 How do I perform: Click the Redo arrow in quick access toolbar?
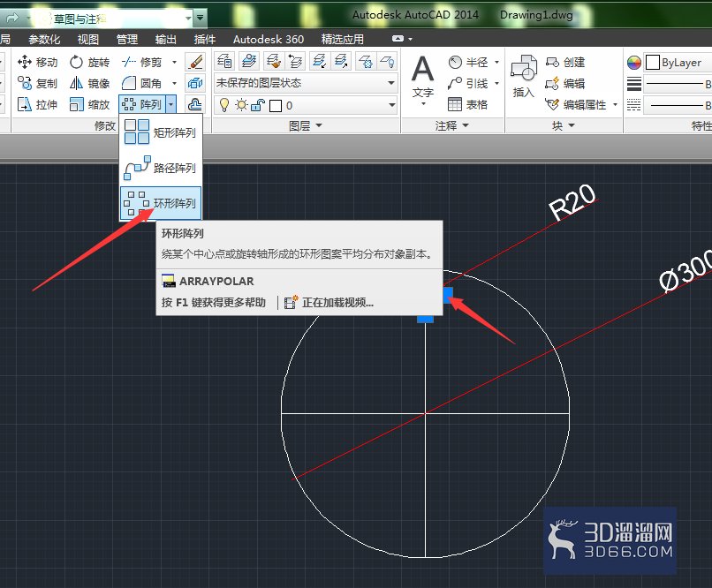coord(12,18)
